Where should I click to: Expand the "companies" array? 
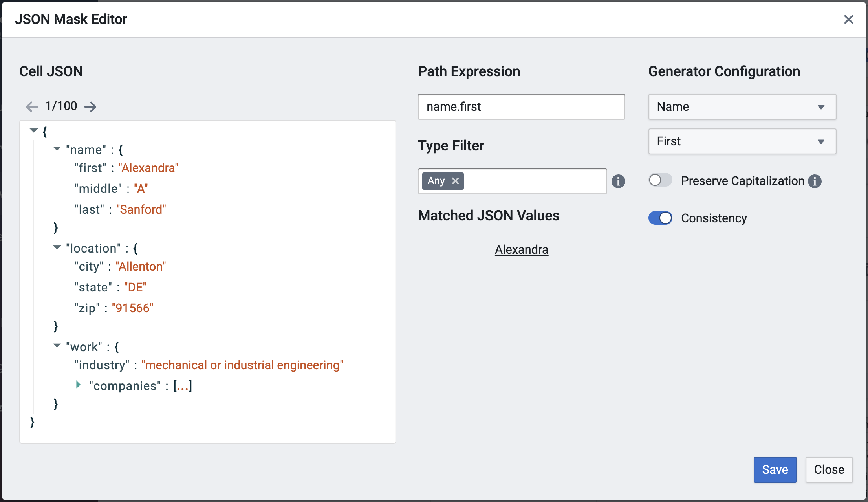[78, 385]
